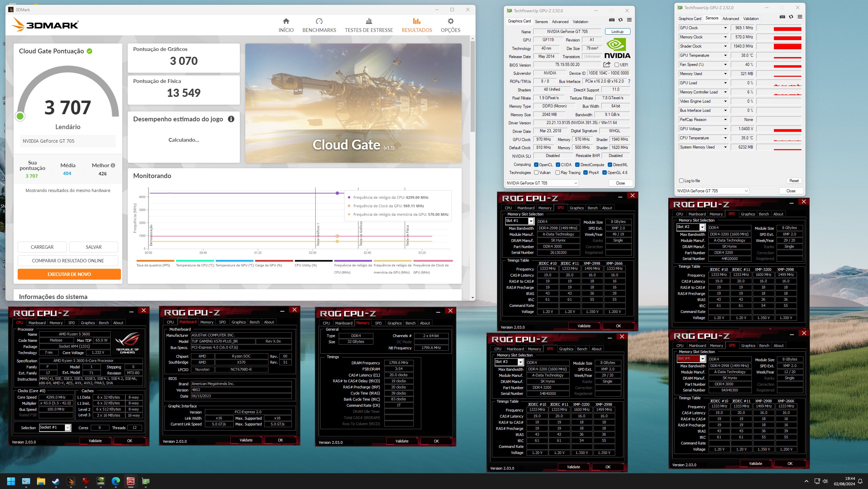The width and height of the screenshot is (868, 489).
Task: Open volume control in system tray
Action: (825, 481)
